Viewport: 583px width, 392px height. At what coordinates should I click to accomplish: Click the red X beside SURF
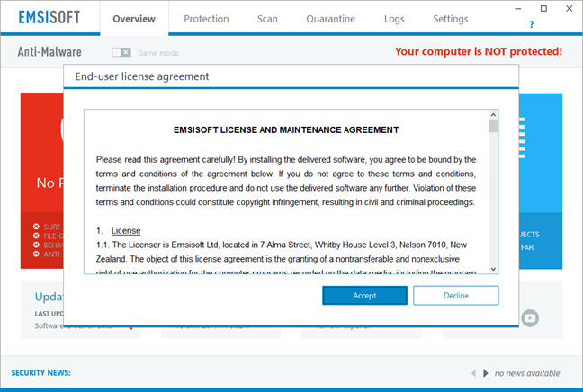(x=36, y=227)
